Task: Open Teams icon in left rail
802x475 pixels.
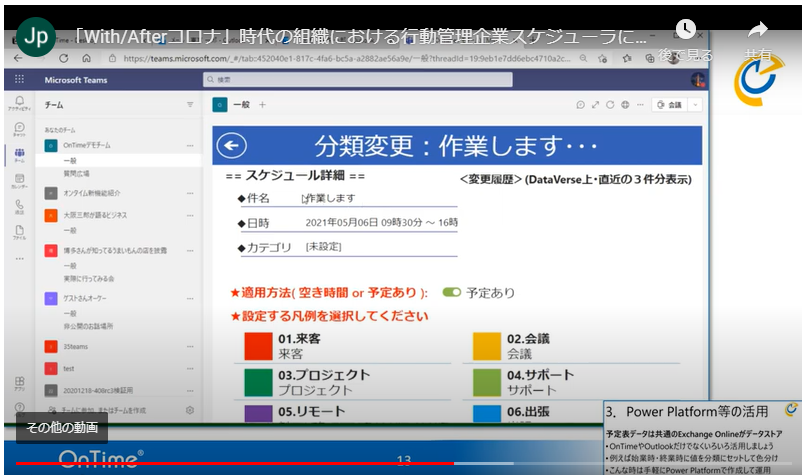Action: pyautogui.click(x=19, y=155)
